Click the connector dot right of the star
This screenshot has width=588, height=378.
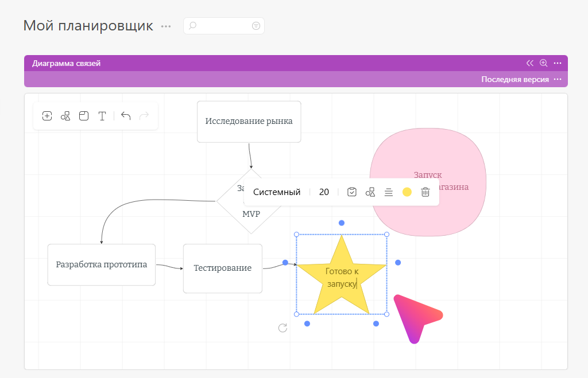398,263
